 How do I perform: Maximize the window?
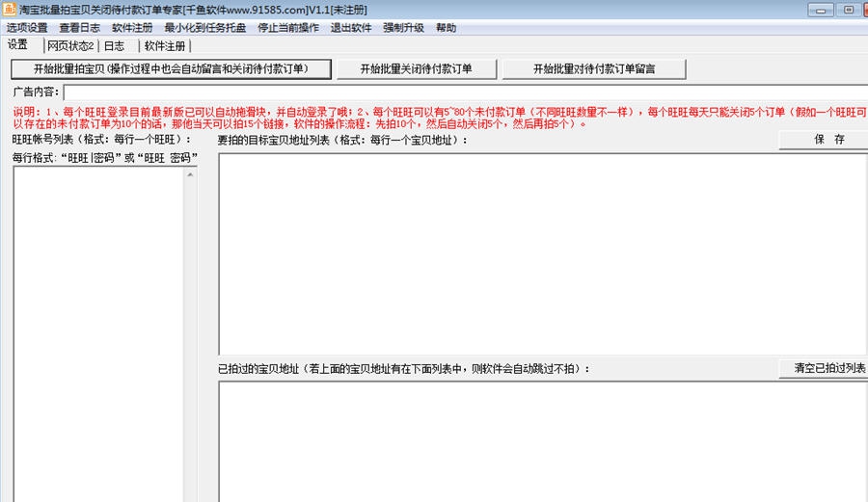849,10
